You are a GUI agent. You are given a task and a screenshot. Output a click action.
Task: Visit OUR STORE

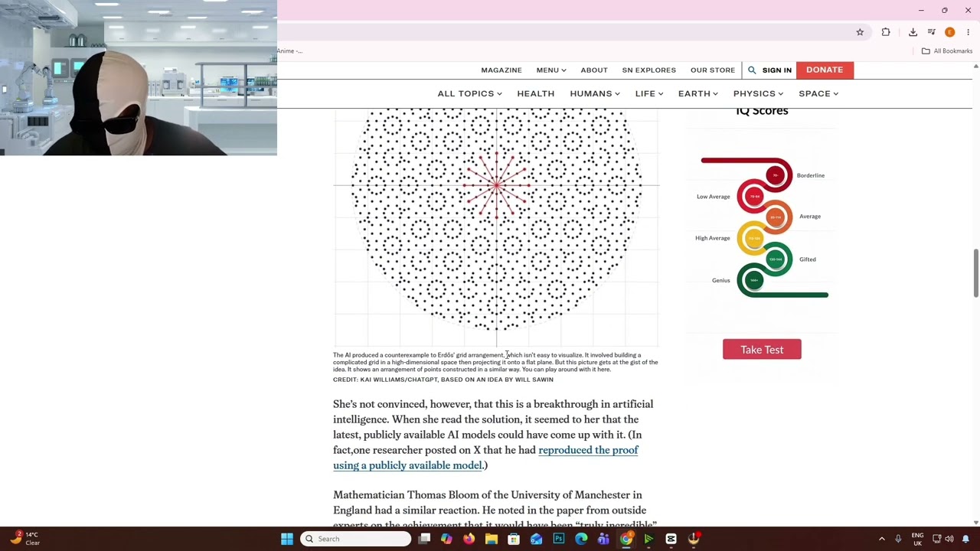713,70
